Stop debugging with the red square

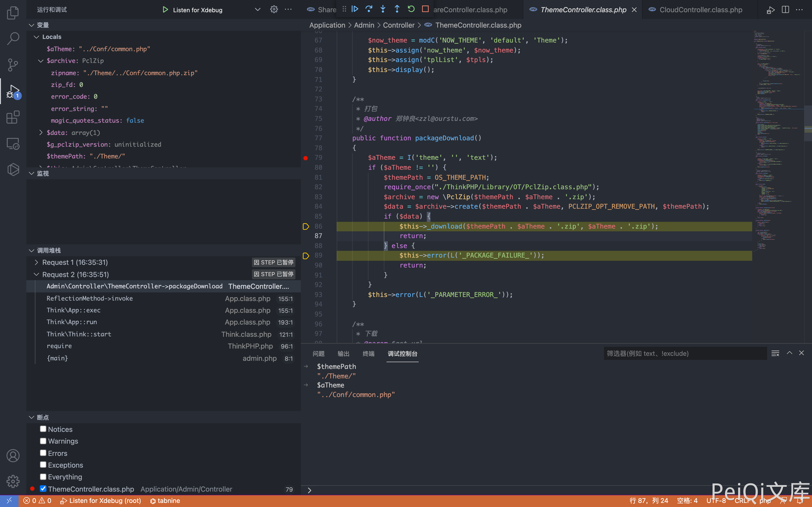[x=425, y=9]
